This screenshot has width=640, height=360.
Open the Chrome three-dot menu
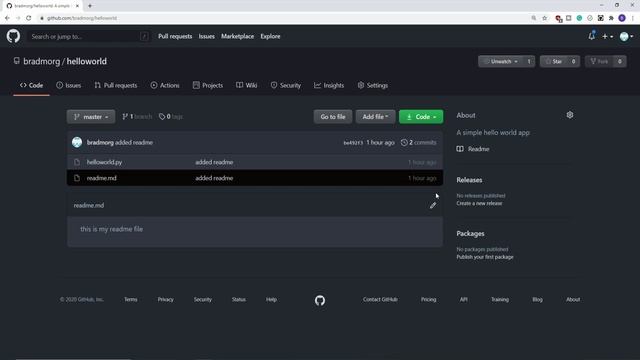[633, 18]
